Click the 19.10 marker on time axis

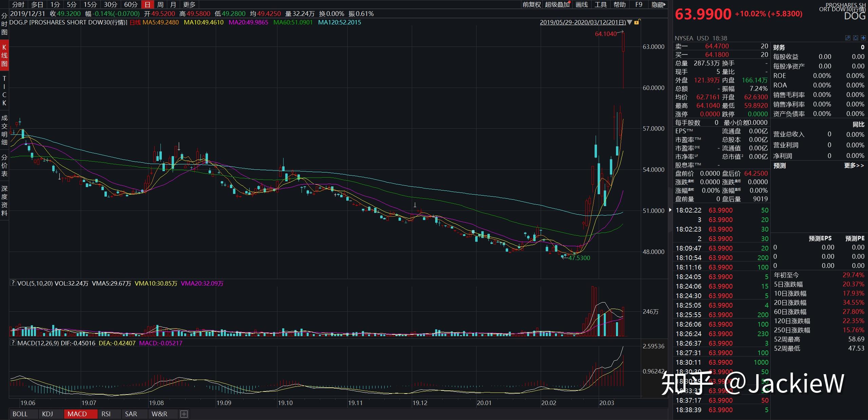[285, 403]
